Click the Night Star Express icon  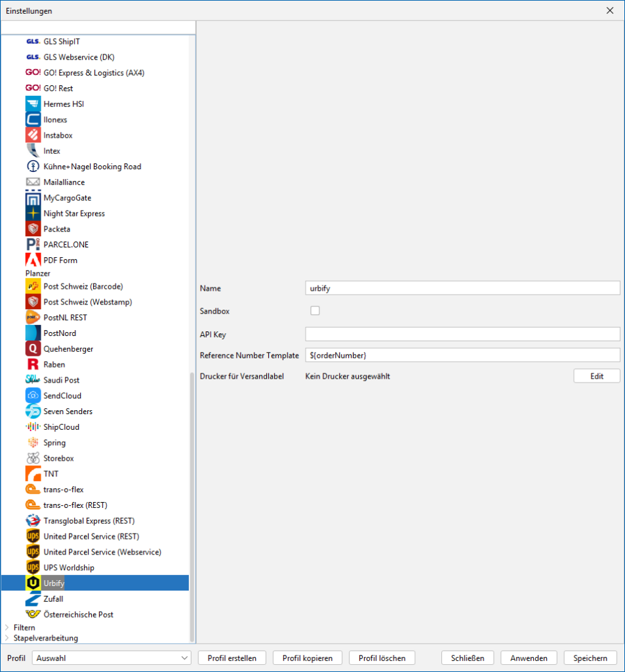(x=33, y=213)
